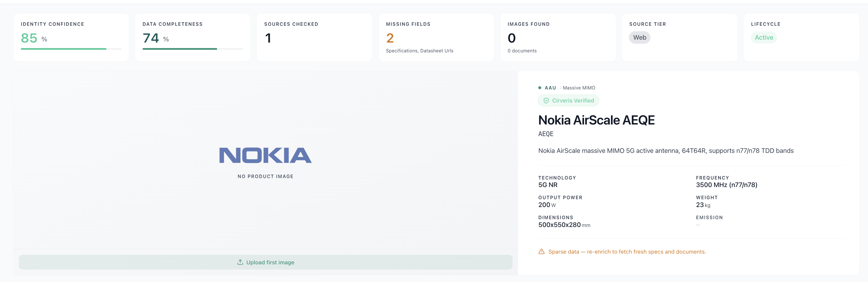
Task: Click the Active lifecycle badge
Action: pos(763,37)
